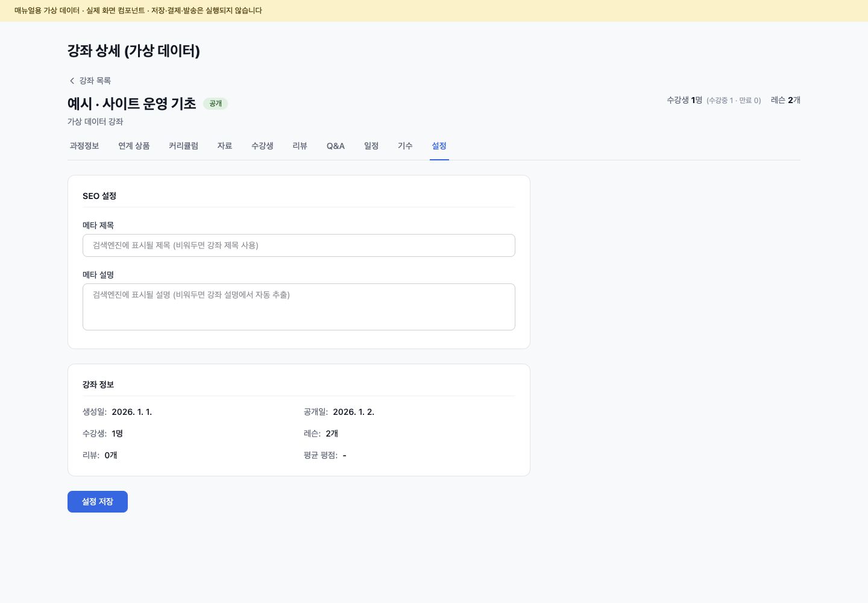868x603 pixels.
Task: Click 레슨: 2개 in 강좌 정보 card
Action: pos(321,434)
